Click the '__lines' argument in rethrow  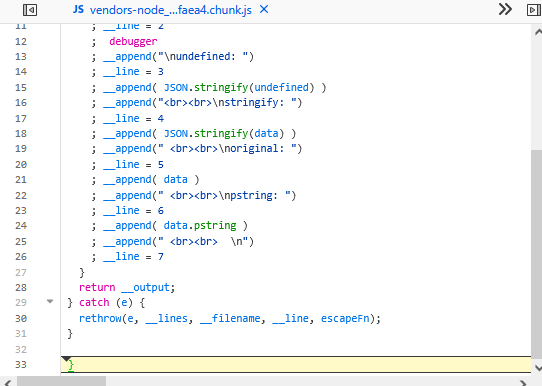click(166, 318)
